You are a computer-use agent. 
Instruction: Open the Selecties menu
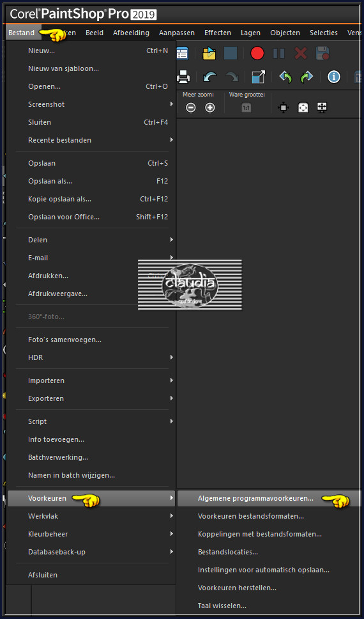coord(324,33)
